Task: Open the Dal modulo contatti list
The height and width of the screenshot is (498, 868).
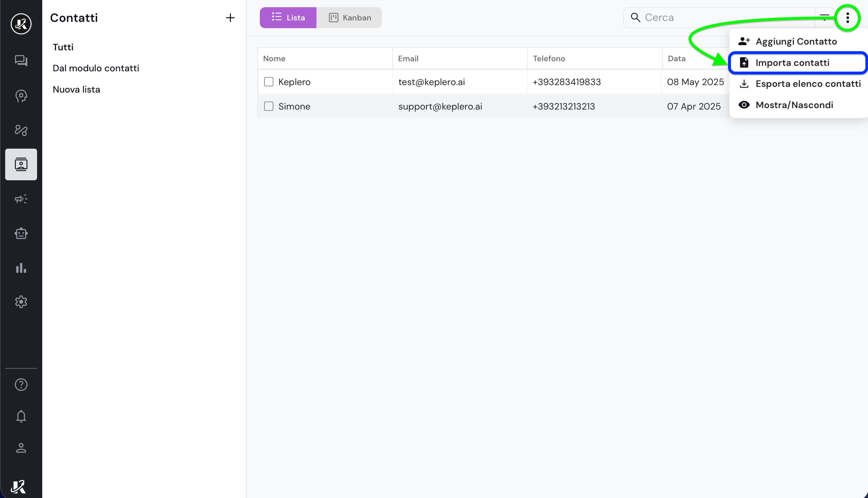Action: pos(96,68)
